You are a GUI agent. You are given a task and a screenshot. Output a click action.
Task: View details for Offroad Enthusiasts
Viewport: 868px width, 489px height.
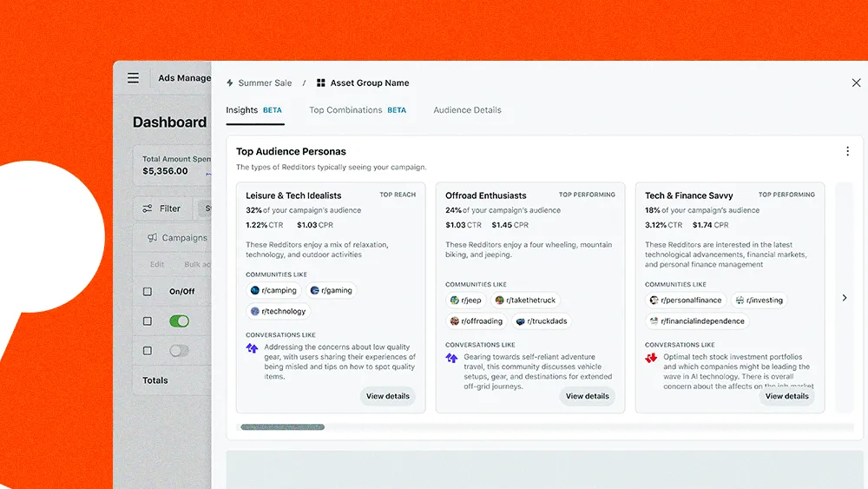click(587, 396)
